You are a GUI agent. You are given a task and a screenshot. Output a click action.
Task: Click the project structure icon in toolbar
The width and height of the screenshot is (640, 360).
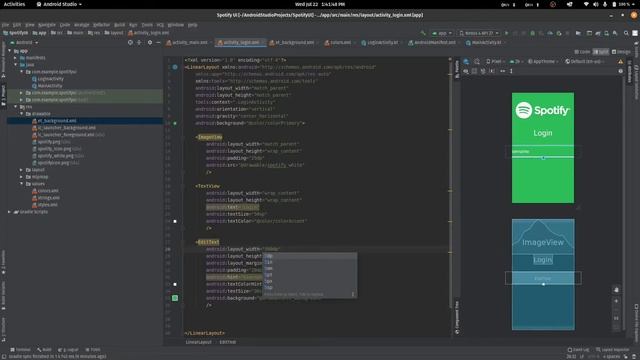click(578, 33)
